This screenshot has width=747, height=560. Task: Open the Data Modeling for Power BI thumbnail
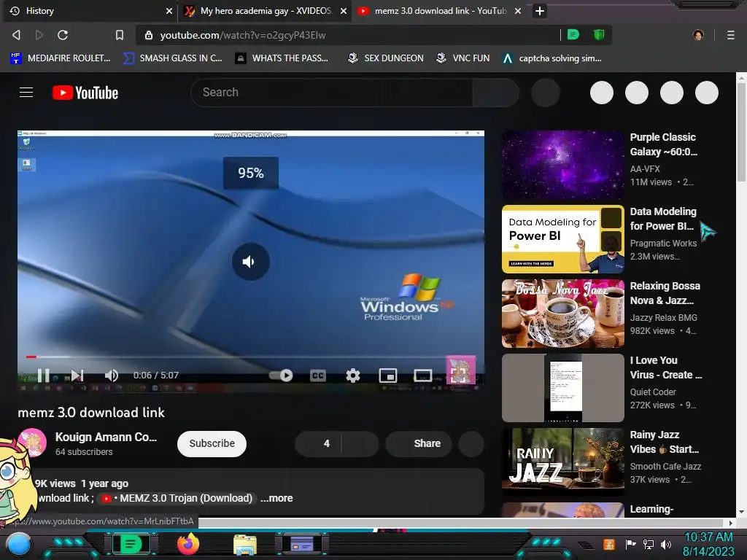[x=563, y=239]
